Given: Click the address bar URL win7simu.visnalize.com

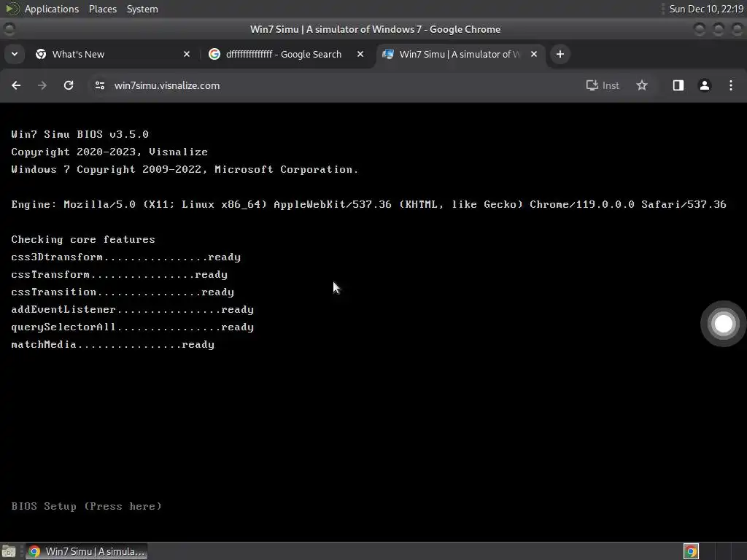Looking at the screenshot, I should [x=167, y=86].
